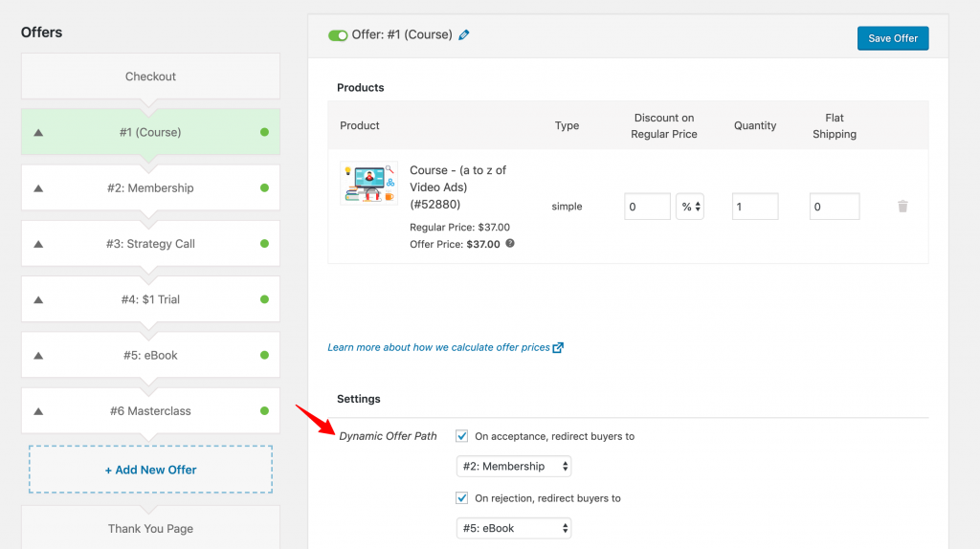
Task: Click green status dot on #4: $1 Trial
Action: tap(264, 299)
